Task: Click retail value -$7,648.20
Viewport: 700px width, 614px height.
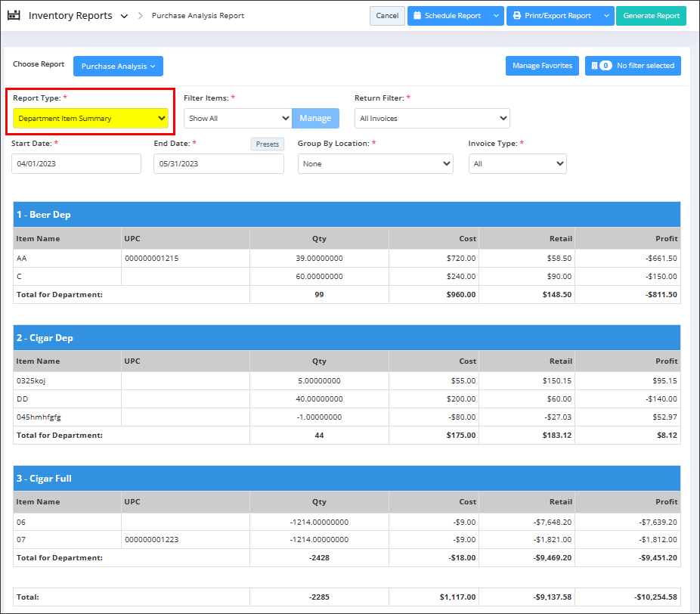Action: click(x=553, y=523)
